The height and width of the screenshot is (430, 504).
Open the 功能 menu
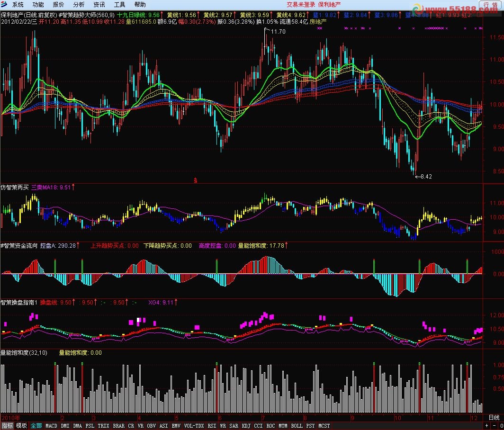tap(38, 5)
